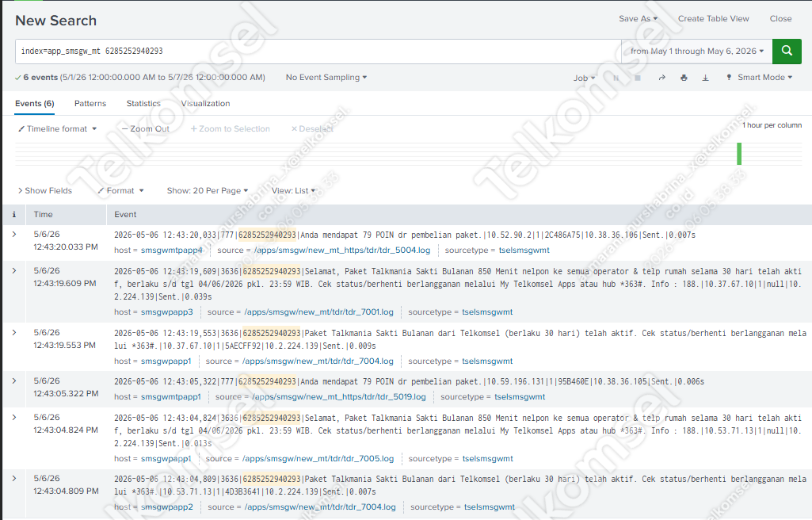The image size is (812, 520).
Task: Click source tdr_5004.log link
Action: pyautogui.click(x=341, y=250)
